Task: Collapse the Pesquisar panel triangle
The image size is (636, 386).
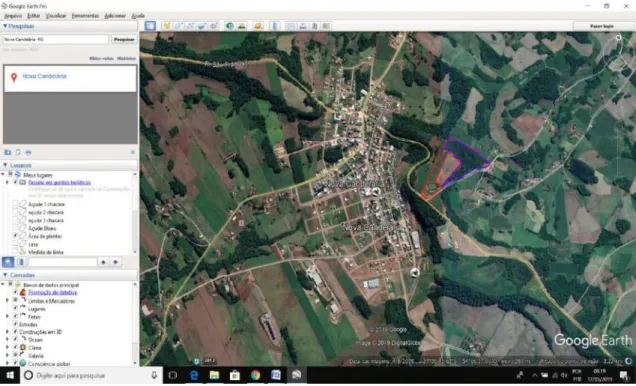Action: 5,26
